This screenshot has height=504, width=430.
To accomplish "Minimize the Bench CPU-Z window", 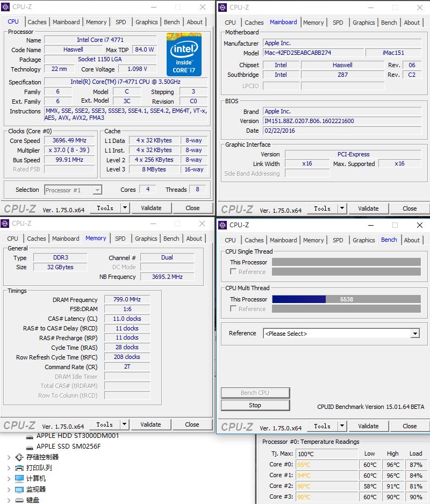I will [371, 225].
